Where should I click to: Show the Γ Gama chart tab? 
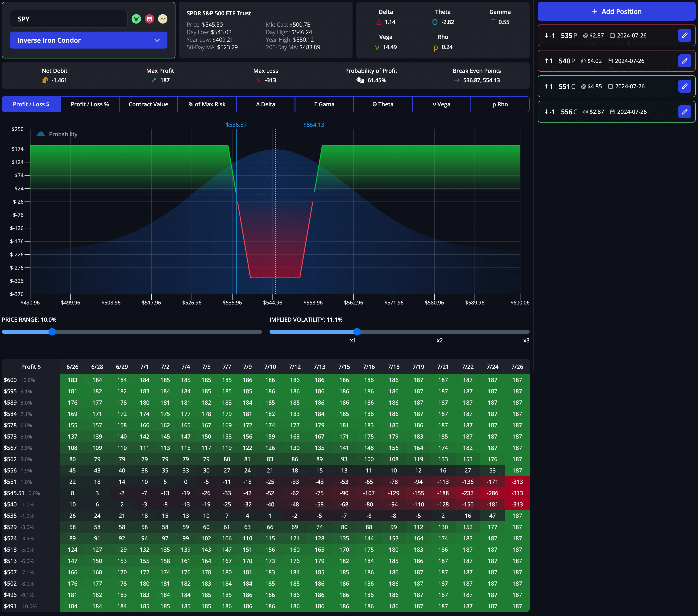(x=324, y=104)
